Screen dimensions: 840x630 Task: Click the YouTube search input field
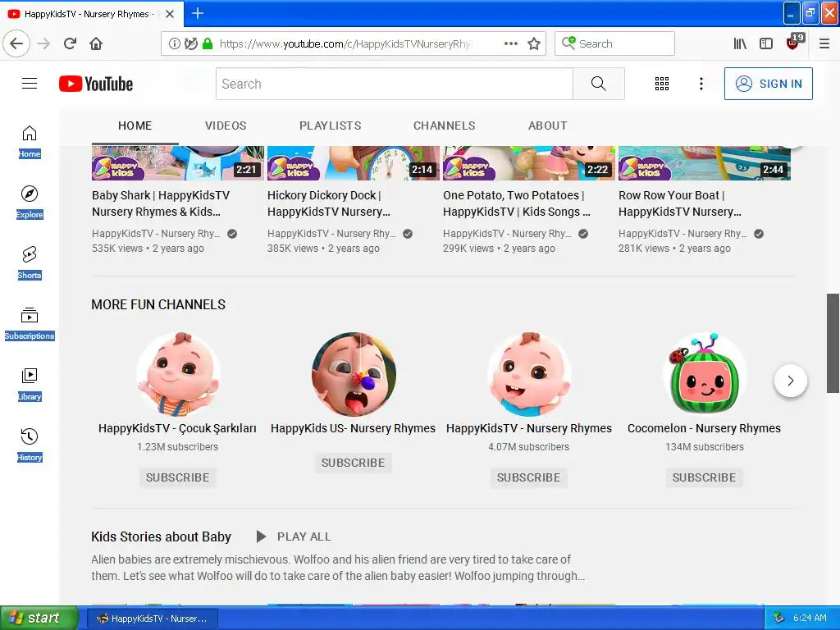click(395, 84)
